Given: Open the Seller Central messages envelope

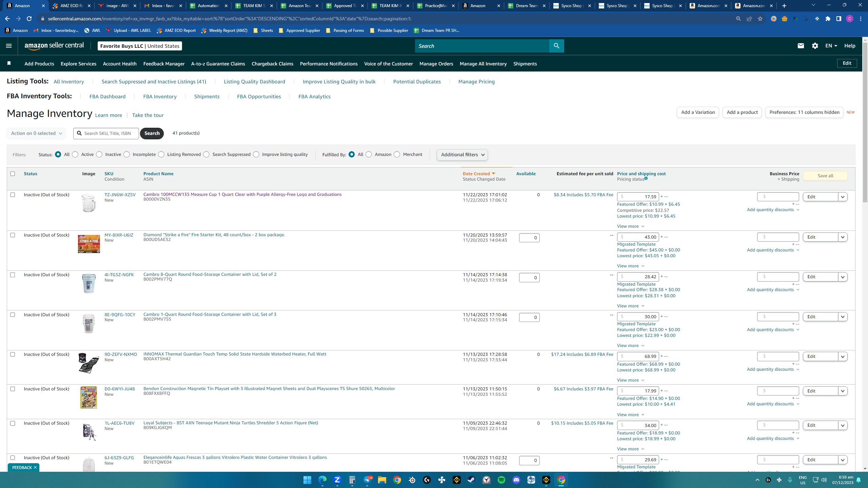Looking at the screenshot, I should (x=801, y=46).
